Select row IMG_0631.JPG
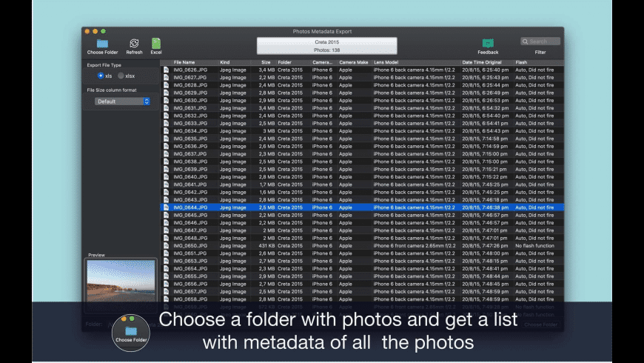644x363 pixels. (x=362, y=108)
